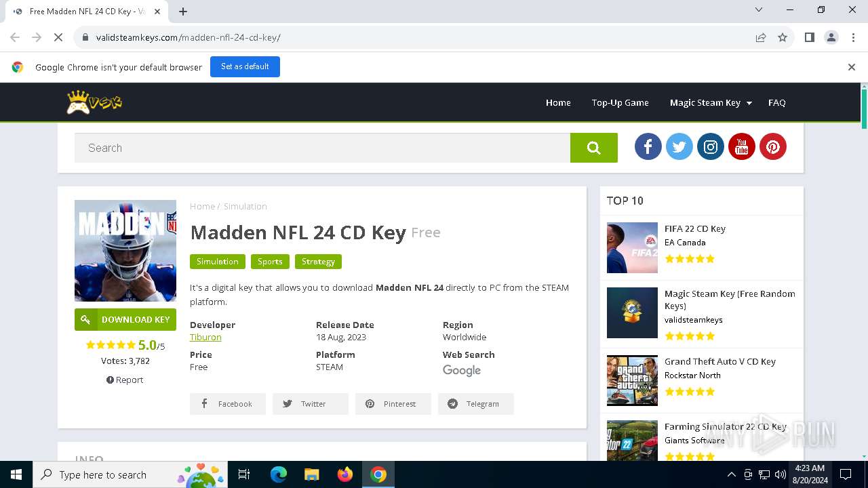Click Set as default button
Image resolution: width=868 pixels, height=488 pixels.
tap(245, 66)
